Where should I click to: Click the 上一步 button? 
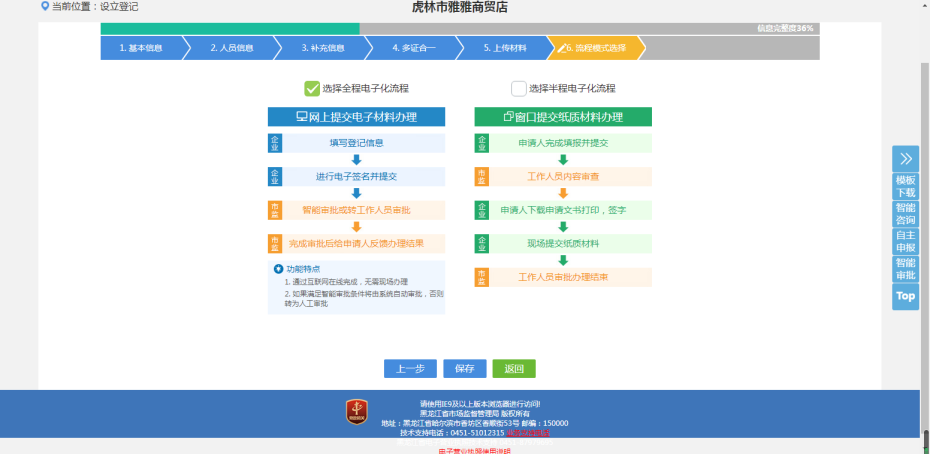click(410, 368)
